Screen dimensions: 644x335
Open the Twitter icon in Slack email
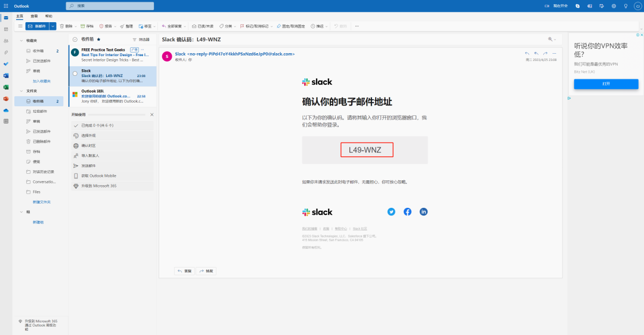391,211
